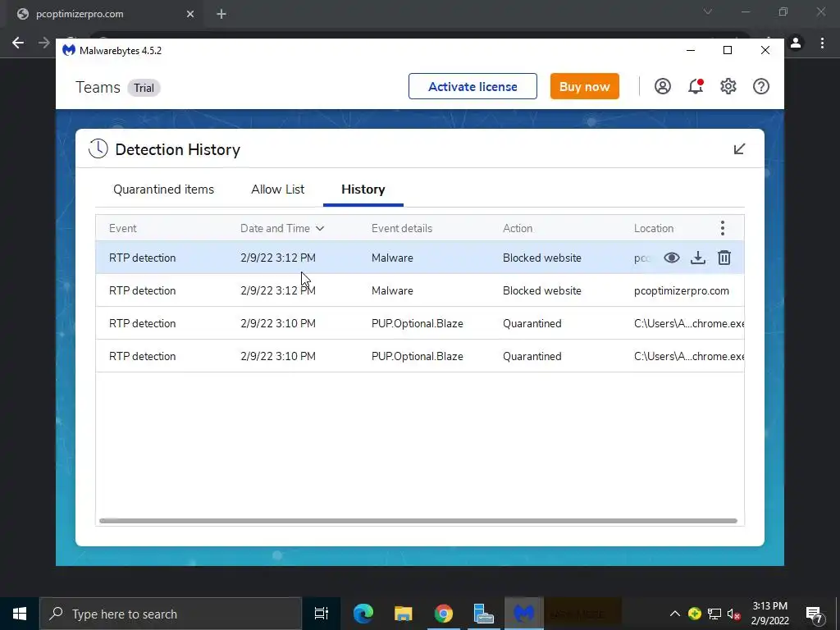The height and width of the screenshot is (630, 840).
Task: Click the Detection History clock icon
Action: (x=98, y=149)
